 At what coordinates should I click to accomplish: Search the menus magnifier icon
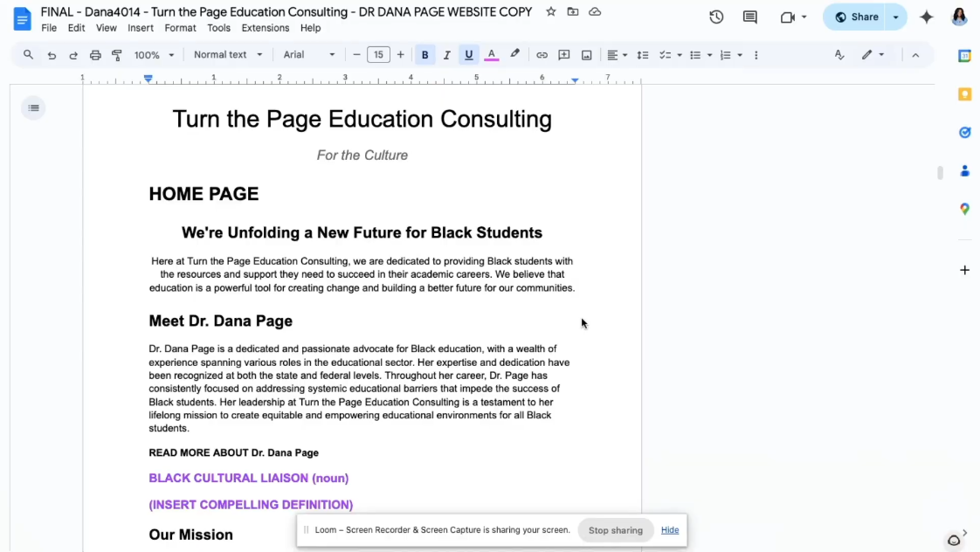(28, 55)
